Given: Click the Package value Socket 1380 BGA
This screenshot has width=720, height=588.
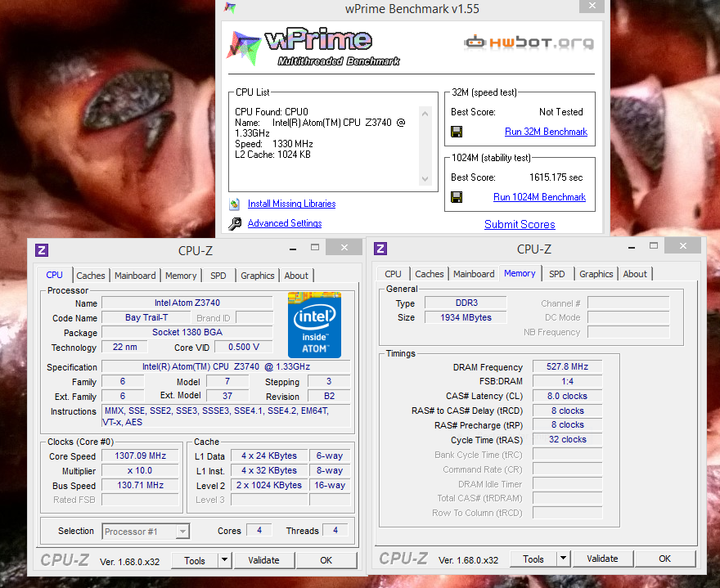Looking at the screenshot, I should pyautogui.click(x=187, y=332).
